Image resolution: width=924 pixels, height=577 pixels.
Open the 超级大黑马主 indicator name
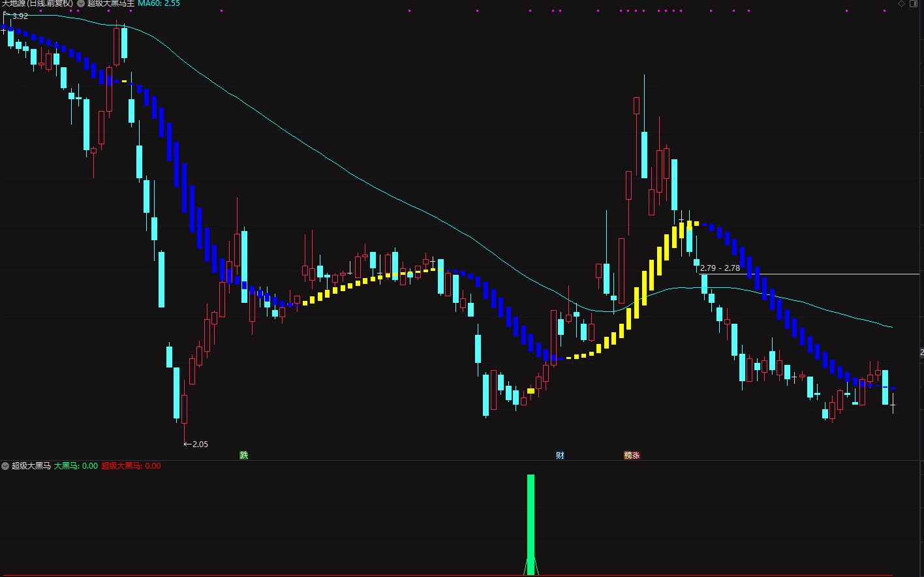111,4
